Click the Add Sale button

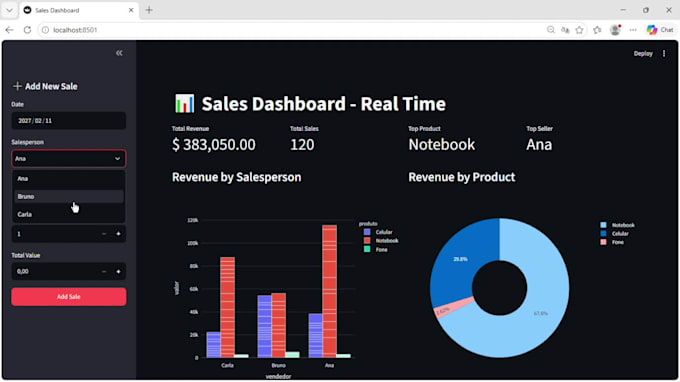tap(69, 297)
